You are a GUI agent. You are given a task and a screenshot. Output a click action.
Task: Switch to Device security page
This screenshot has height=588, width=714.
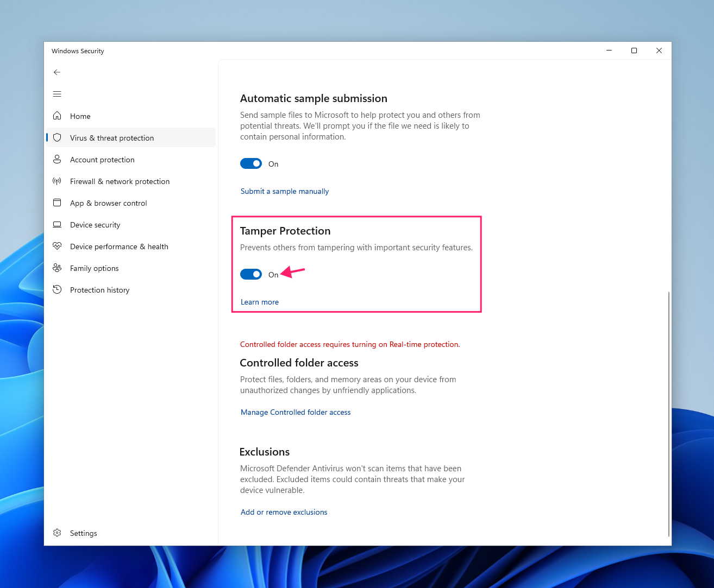coord(131,224)
